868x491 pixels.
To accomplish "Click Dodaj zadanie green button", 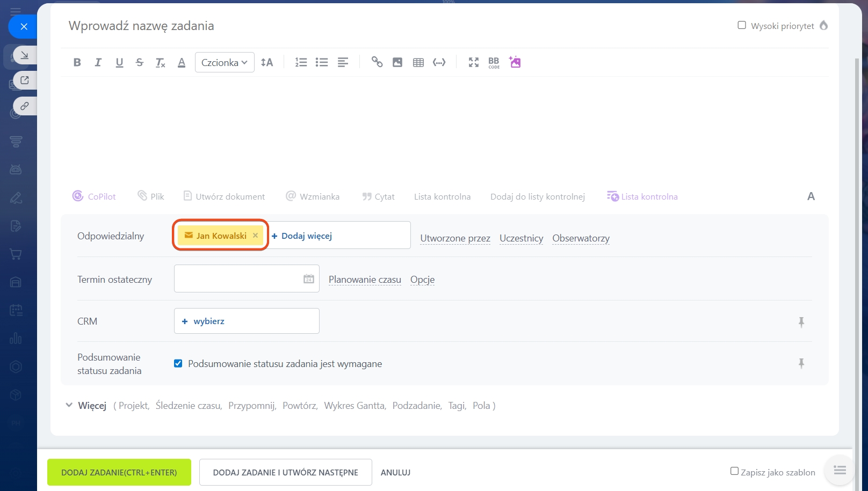I will click(119, 472).
